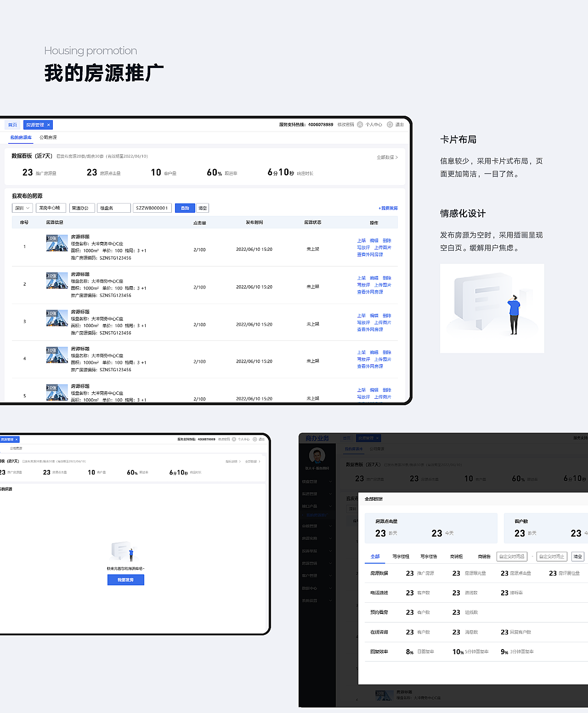The width and height of the screenshot is (588, 713).
Task: Click the empty-state illustration, bottom-left mockup
Action: coord(124,551)
